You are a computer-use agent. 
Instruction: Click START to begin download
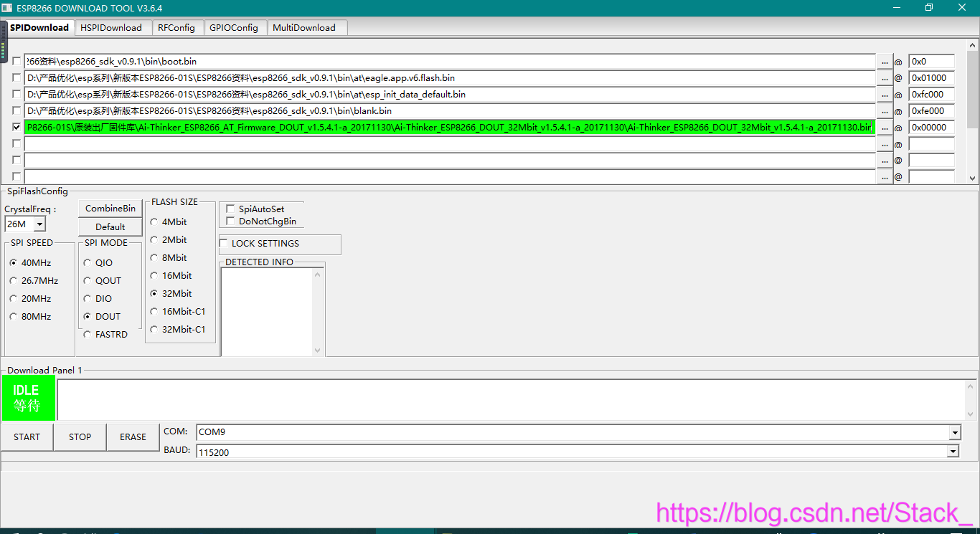click(x=27, y=437)
